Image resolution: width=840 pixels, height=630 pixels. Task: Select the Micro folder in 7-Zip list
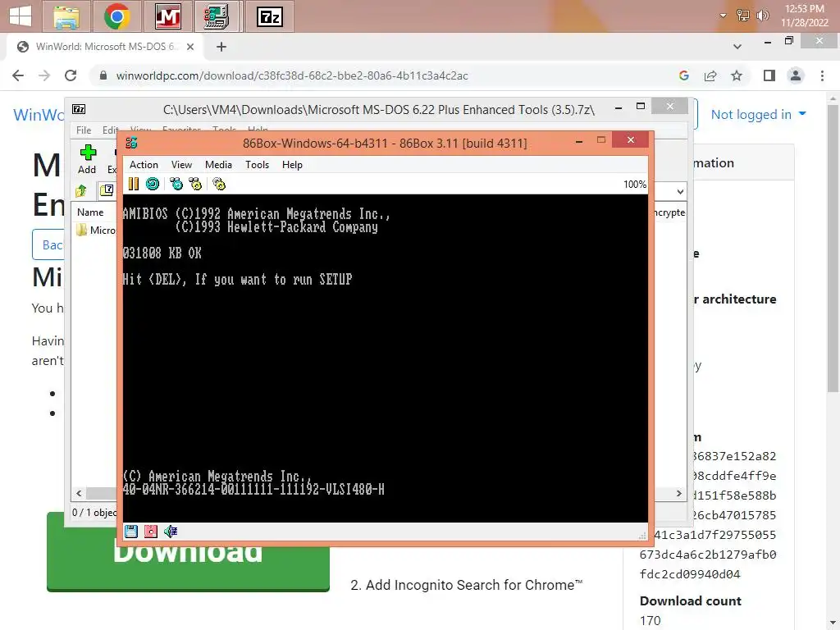[x=97, y=230]
